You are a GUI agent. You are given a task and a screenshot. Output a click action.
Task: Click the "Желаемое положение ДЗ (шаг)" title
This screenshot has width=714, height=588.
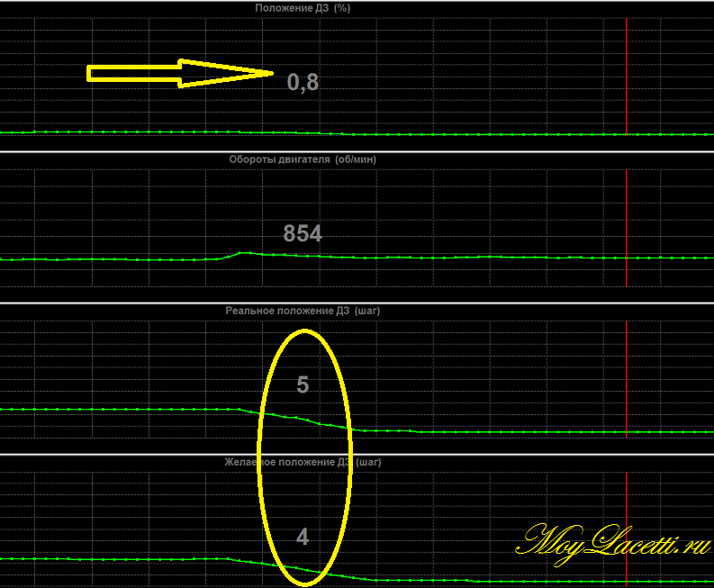(x=303, y=462)
